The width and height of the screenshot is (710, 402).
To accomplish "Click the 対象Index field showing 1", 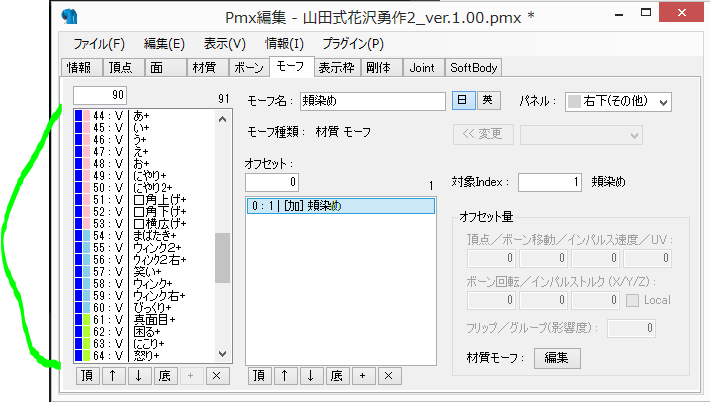I will [550, 182].
